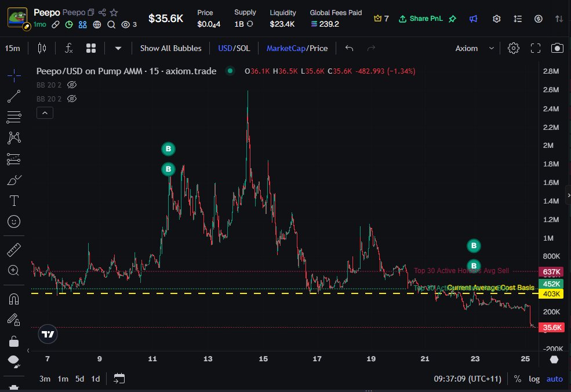
Task: Switch currency to SOL
Action: click(x=243, y=48)
